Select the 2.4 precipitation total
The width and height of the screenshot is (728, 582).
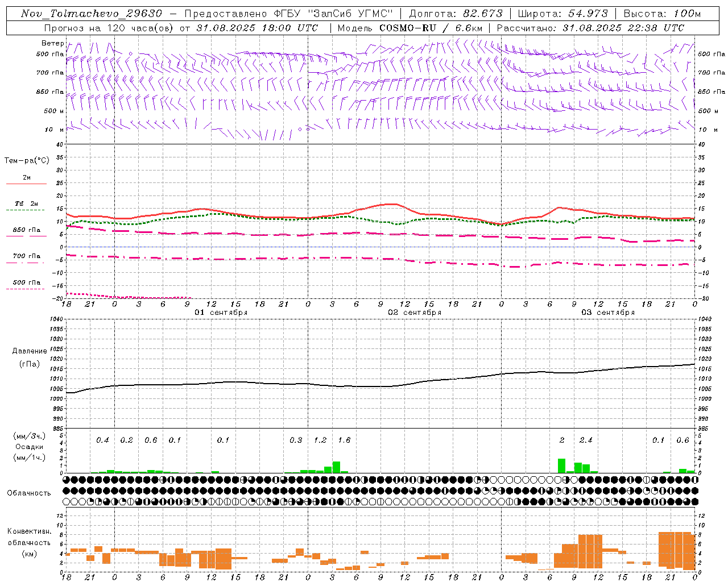[x=586, y=440]
